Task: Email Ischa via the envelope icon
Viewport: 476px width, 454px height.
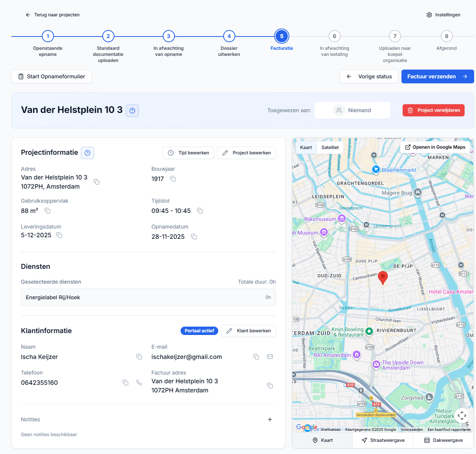Action: (x=270, y=357)
